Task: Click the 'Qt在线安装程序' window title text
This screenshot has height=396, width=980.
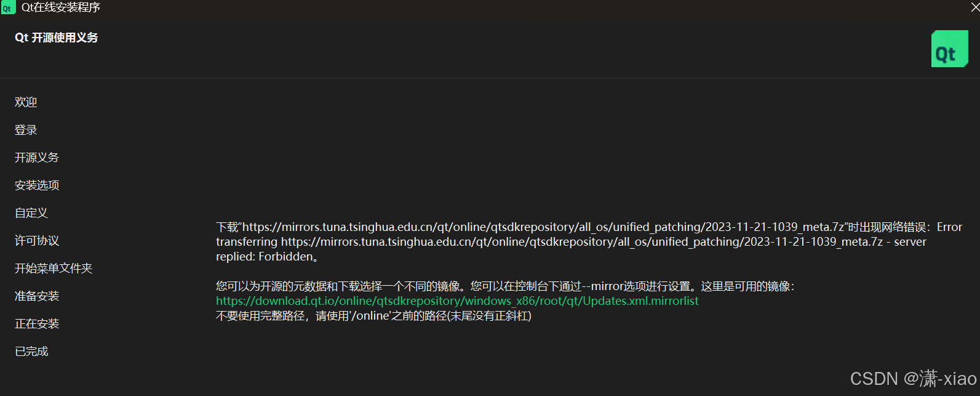Action: click(61, 7)
